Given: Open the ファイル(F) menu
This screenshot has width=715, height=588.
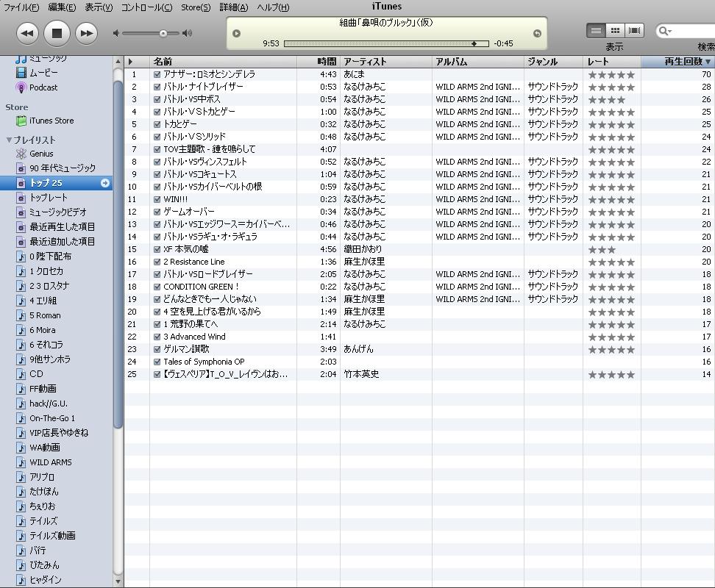Looking at the screenshot, I should [21, 7].
